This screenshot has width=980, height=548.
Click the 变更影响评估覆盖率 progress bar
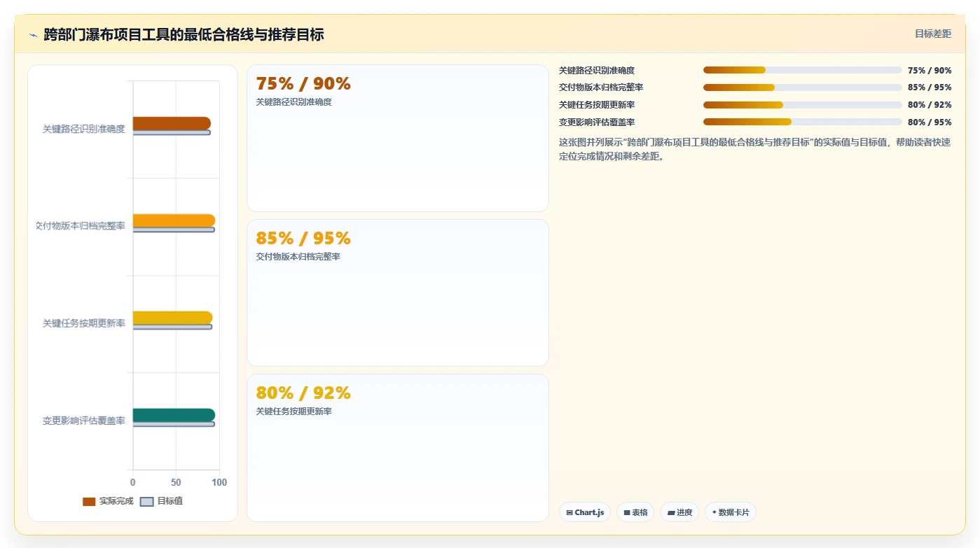803,122
